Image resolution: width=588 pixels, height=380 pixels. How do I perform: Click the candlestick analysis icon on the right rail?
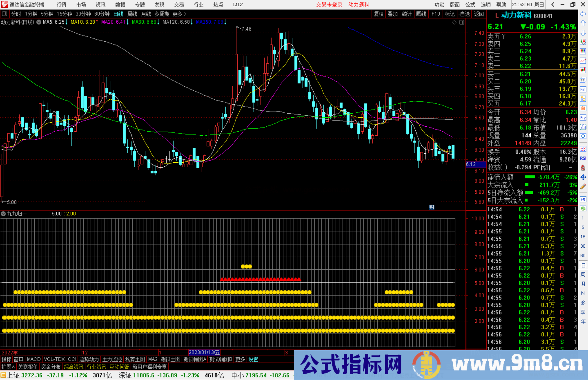[583, 71]
